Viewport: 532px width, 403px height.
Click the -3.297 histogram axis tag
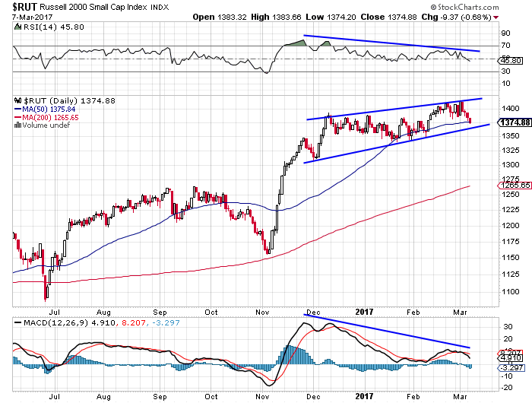point(511,368)
